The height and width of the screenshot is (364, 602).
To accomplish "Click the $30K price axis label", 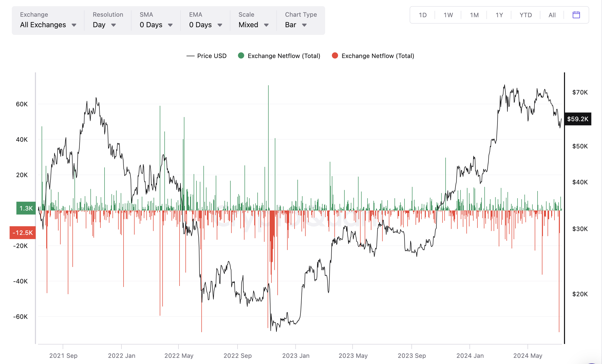I will [580, 229].
